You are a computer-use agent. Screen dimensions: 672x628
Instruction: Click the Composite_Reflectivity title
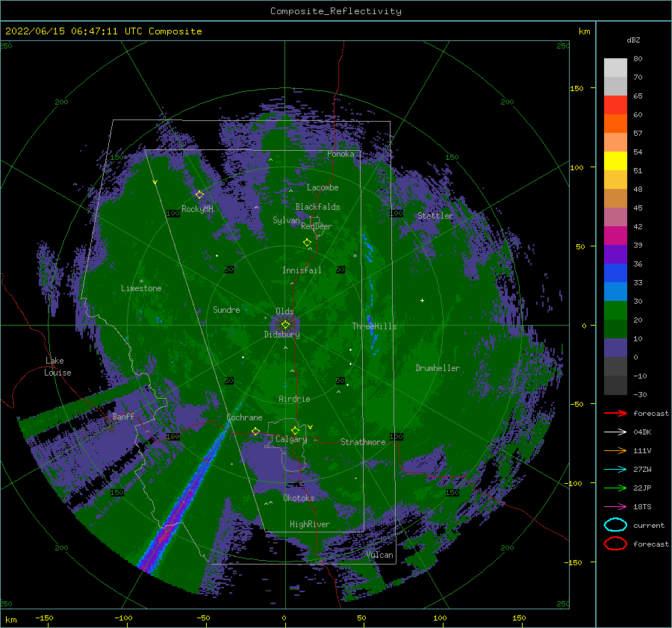click(x=336, y=11)
